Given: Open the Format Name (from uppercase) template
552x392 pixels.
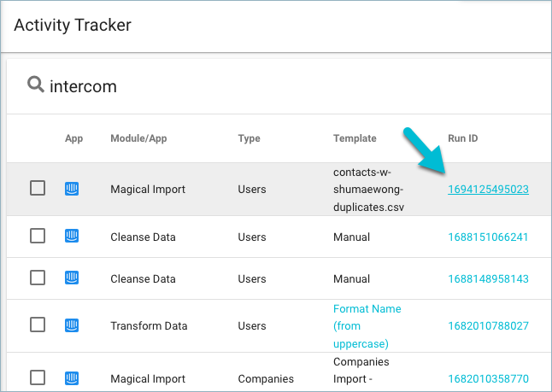Looking at the screenshot, I should click(367, 326).
